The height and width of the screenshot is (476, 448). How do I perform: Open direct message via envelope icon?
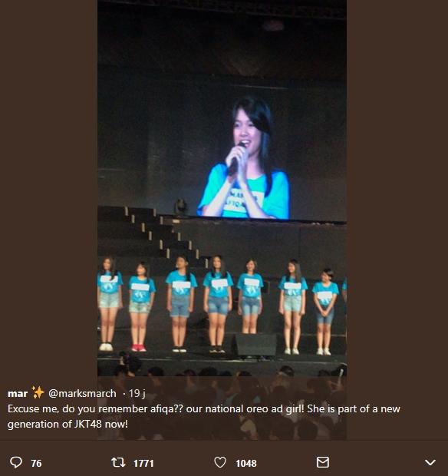pos(322,462)
